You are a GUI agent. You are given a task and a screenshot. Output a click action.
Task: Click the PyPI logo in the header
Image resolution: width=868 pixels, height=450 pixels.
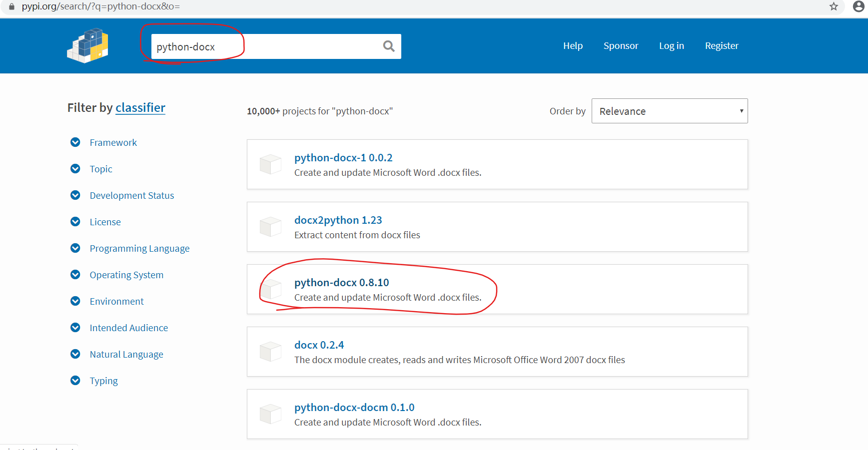87,45
